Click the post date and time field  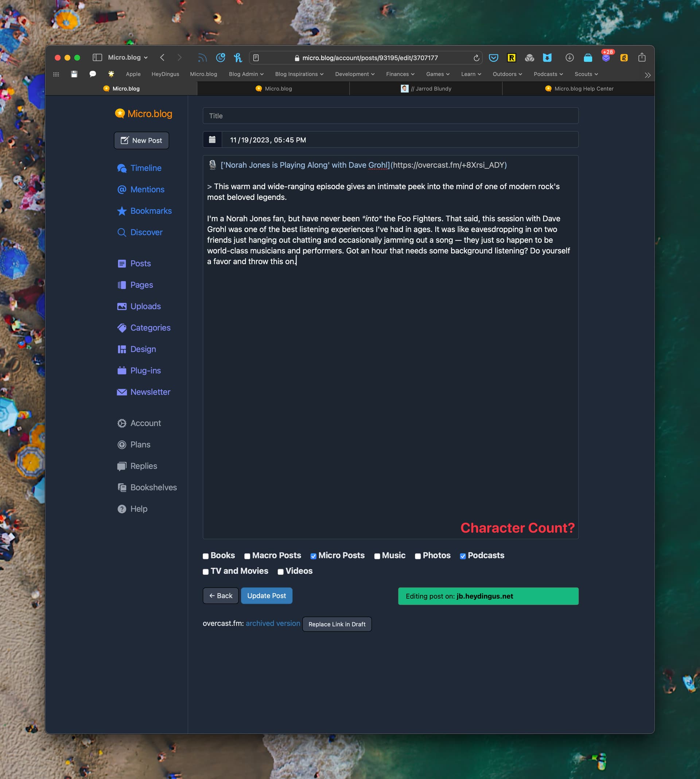[x=400, y=140]
